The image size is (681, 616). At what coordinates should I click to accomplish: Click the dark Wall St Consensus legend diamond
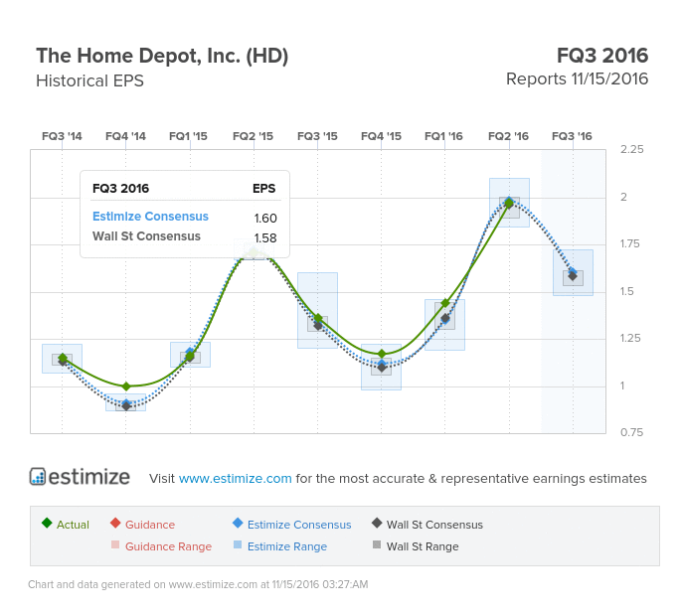[x=377, y=523]
